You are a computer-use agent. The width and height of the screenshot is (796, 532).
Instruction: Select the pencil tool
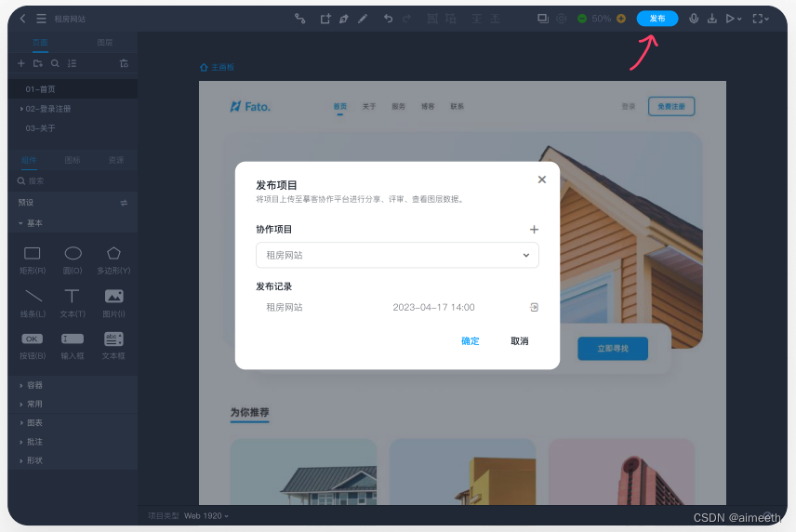[x=363, y=19]
